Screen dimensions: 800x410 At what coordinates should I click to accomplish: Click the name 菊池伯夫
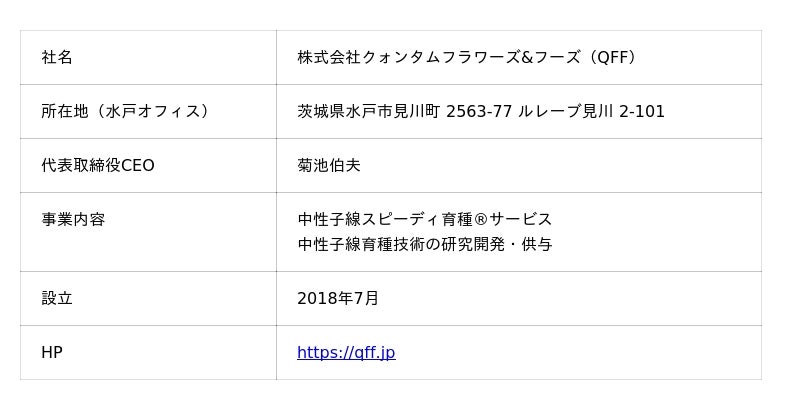click(x=329, y=165)
